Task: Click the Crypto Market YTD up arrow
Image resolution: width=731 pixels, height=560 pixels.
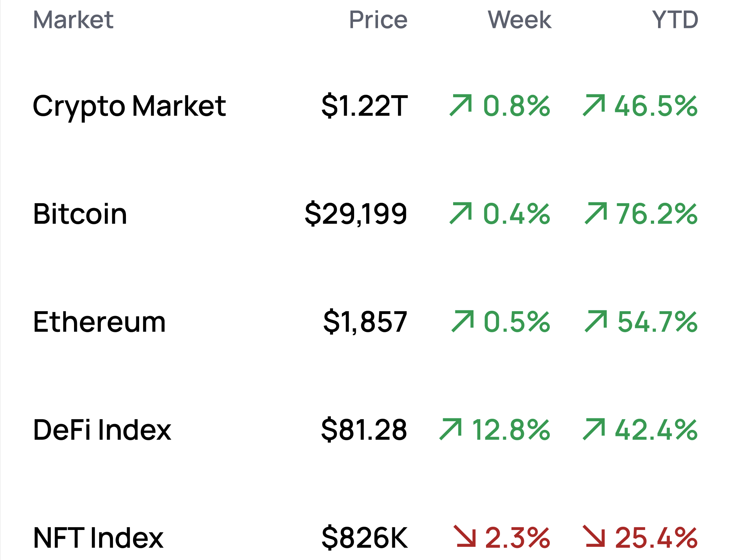Action: coord(594,105)
